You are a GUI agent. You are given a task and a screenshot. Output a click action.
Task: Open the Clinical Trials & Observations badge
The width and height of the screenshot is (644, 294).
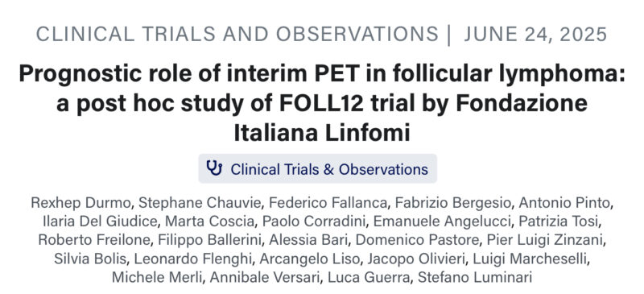[x=317, y=168]
